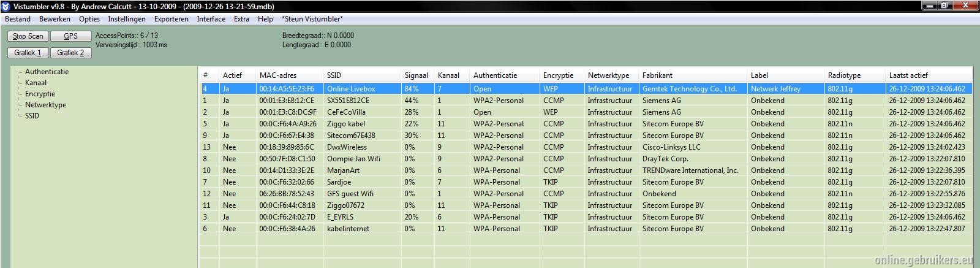
Task: Toggle Grafiek 2 graph view
Action: (71, 53)
